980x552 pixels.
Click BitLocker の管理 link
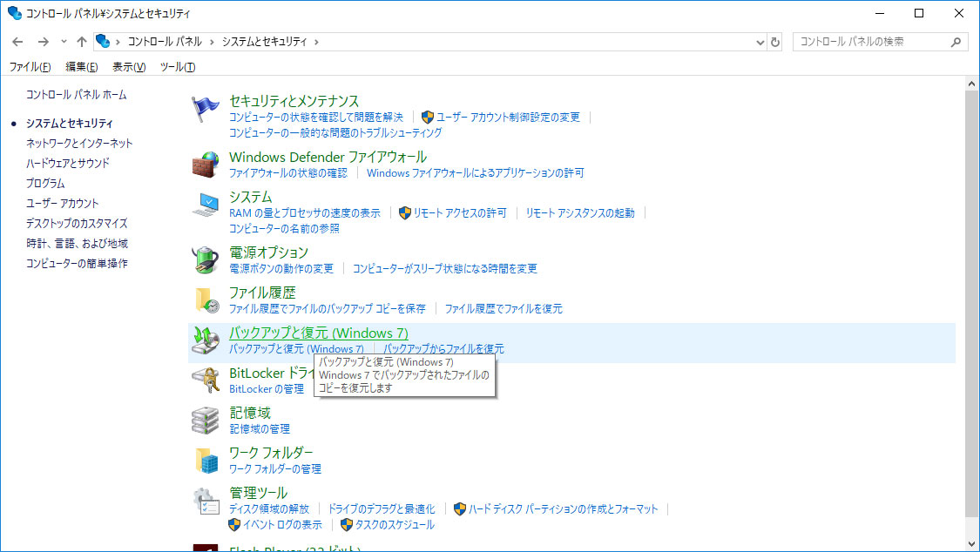click(267, 389)
